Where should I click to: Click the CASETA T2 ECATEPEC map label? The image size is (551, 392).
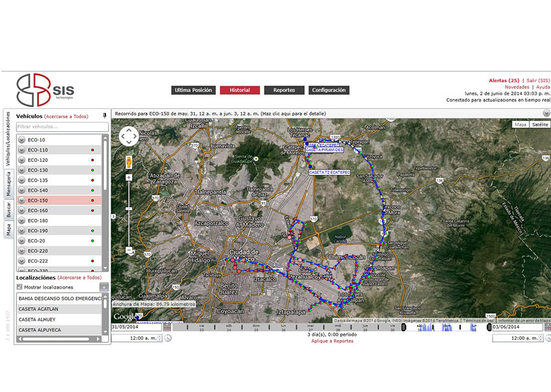[329, 172]
